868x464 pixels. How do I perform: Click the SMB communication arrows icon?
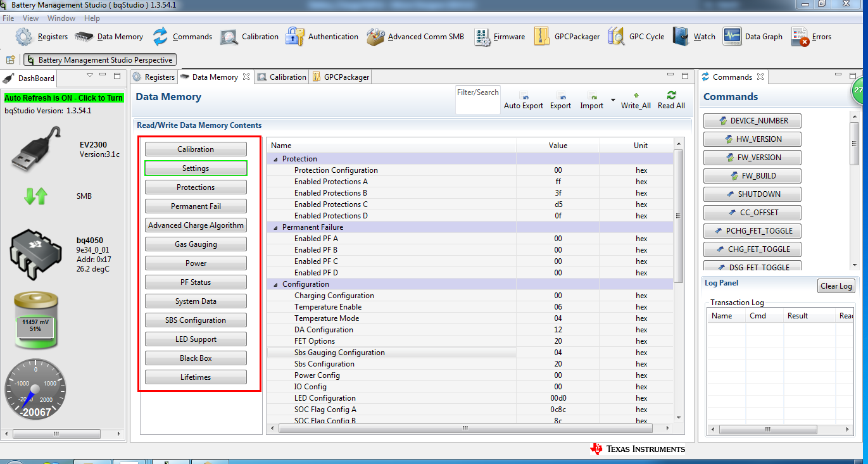pyautogui.click(x=35, y=196)
